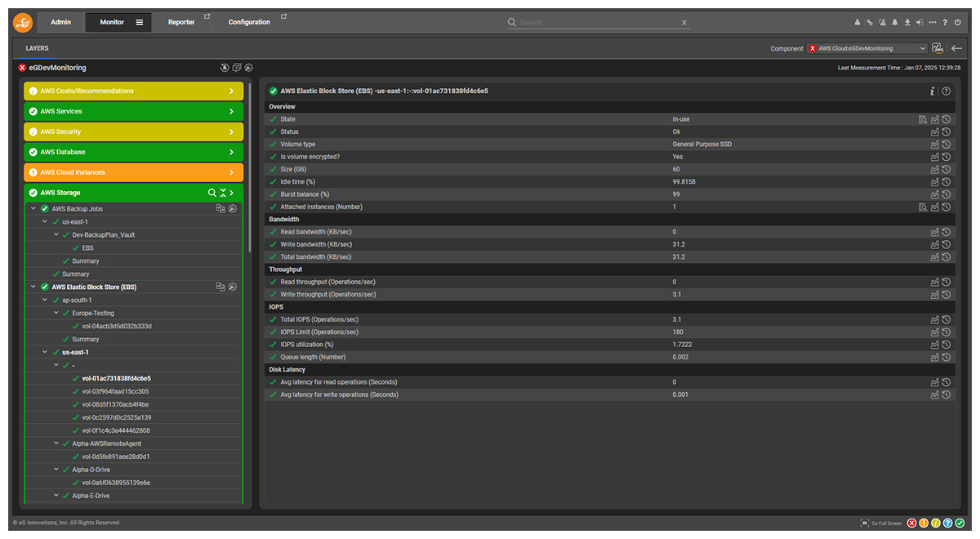Screen dimensions: 980x539
Task: Click the blue unknown status indicator at bottom right
Action: (x=948, y=523)
